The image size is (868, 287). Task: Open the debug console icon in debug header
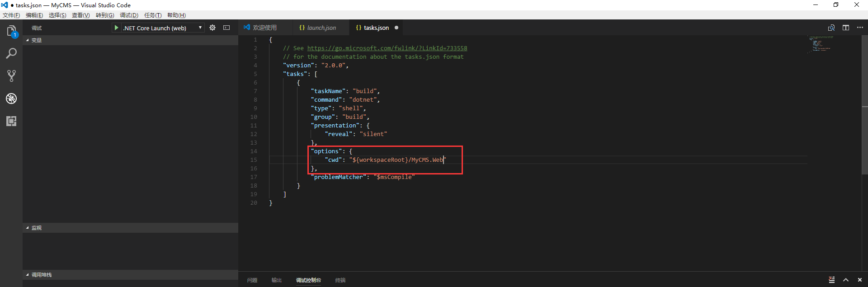pos(226,28)
